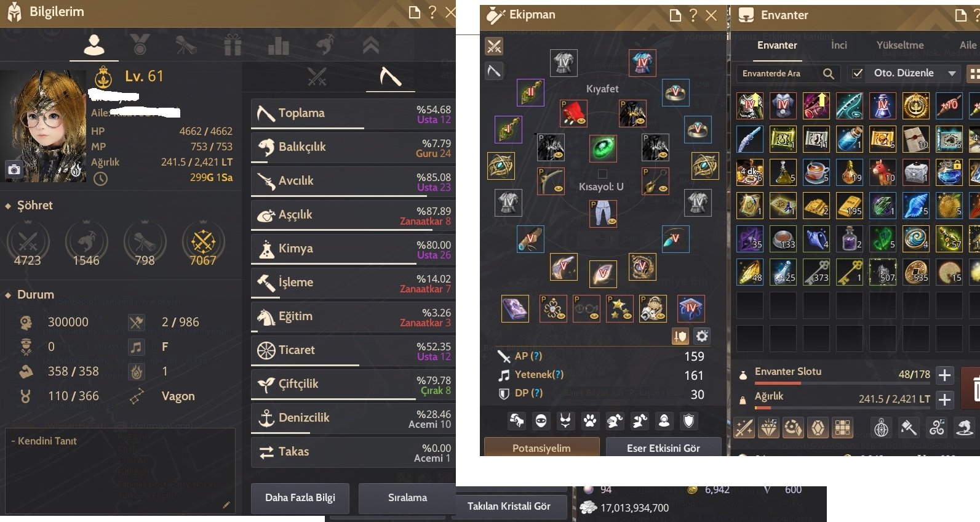Open the gift box tab icon in Bilgilerim
This screenshot has width=980, height=522.
pos(233,45)
